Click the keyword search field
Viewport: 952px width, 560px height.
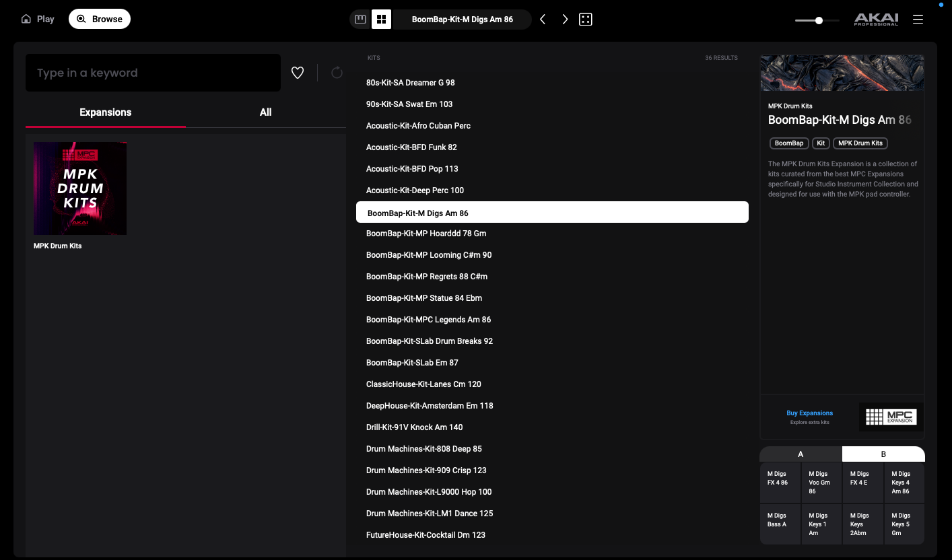pyautogui.click(x=153, y=73)
